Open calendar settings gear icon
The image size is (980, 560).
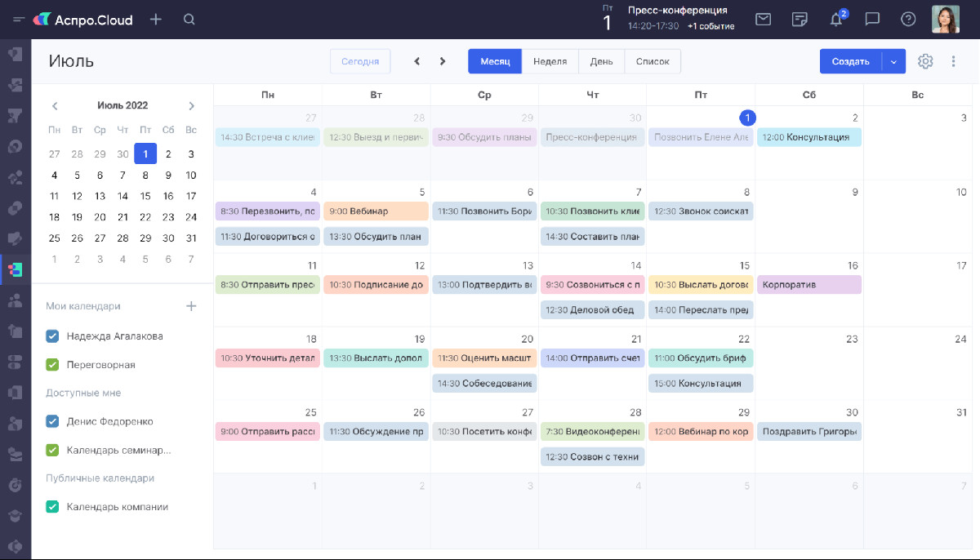pos(925,61)
